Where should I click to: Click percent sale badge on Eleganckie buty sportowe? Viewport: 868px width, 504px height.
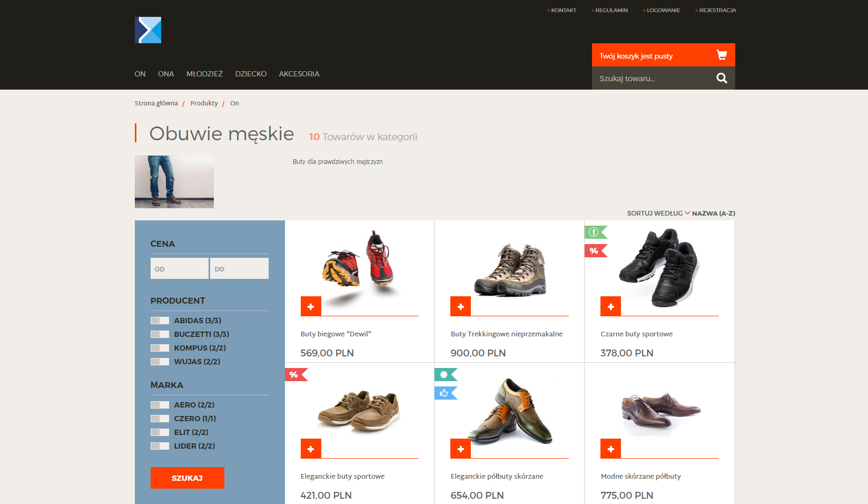296,375
